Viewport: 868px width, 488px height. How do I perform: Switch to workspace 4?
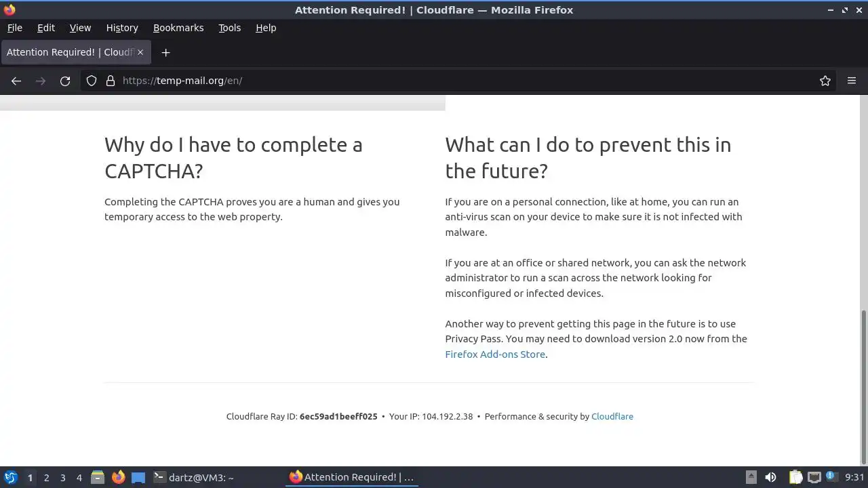tap(79, 478)
